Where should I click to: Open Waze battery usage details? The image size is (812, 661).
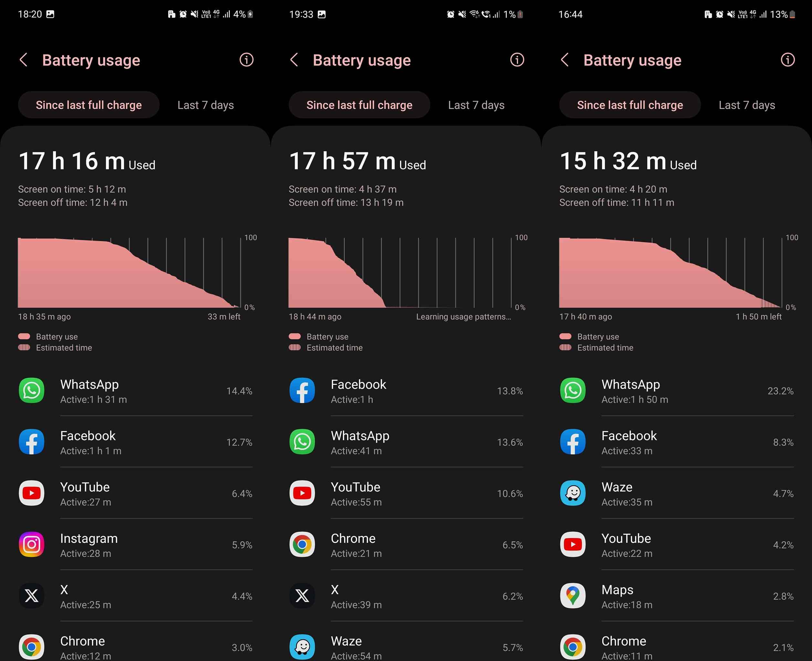(675, 493)
